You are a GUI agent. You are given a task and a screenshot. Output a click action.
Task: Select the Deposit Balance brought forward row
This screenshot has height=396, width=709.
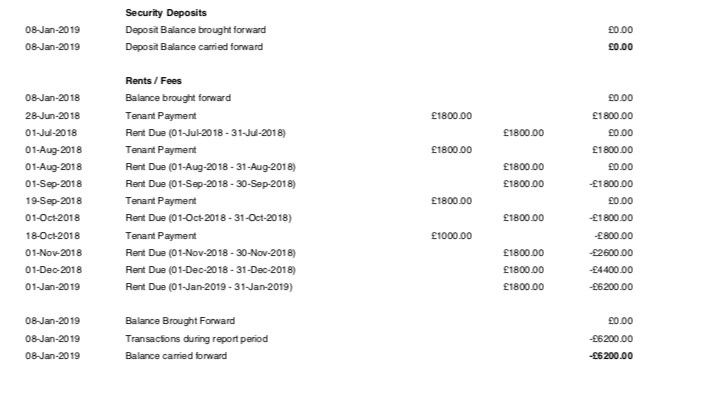(x=329, y=30)
